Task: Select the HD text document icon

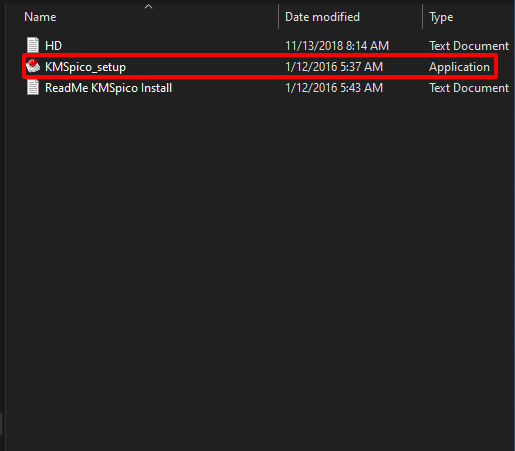Action: coord(33,45)
